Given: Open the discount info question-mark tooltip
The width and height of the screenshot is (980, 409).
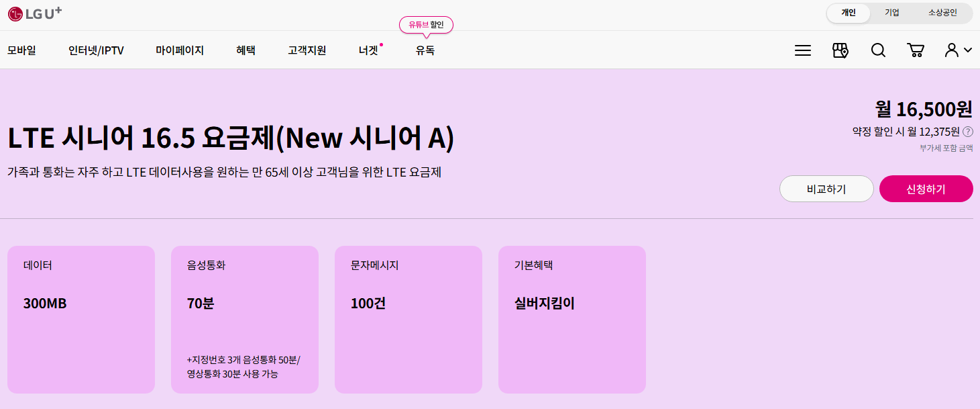Looking at the screenshot, I should point(968,132).
